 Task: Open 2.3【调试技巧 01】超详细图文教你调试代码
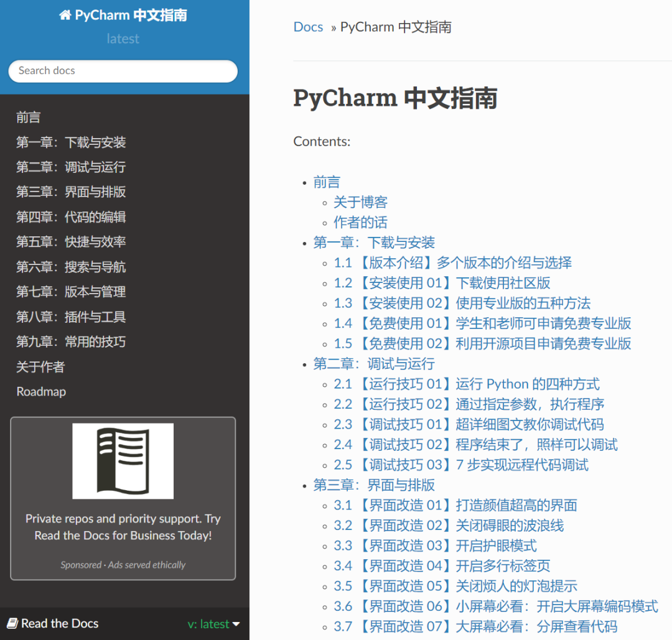point(469,424)
